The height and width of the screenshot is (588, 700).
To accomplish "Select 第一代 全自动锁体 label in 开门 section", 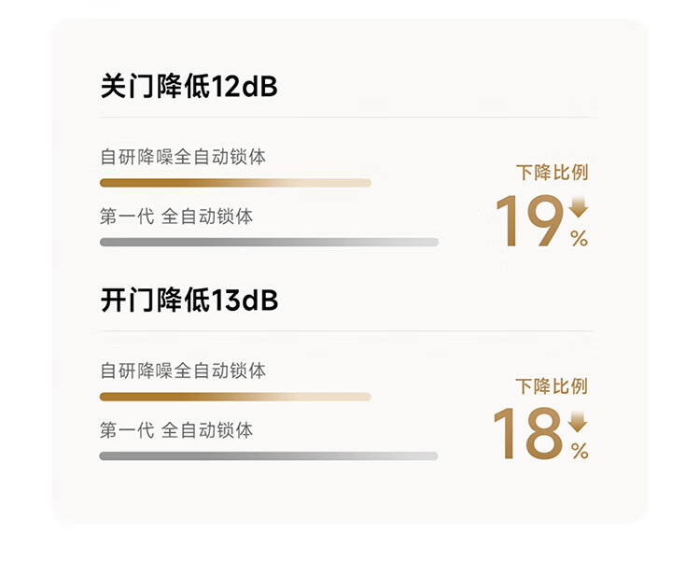I will tap(176, 430).
